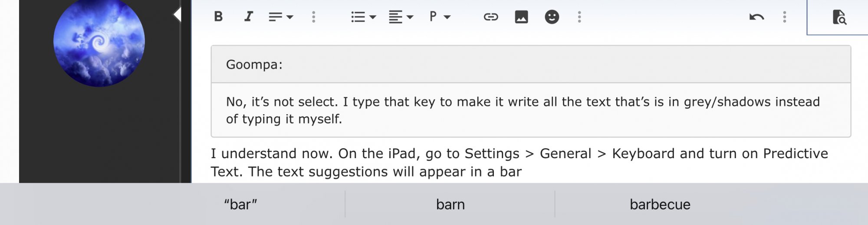Insert a link with the chain icon
The width and height of the screenshot is (868, 225).
pos(491,17)
